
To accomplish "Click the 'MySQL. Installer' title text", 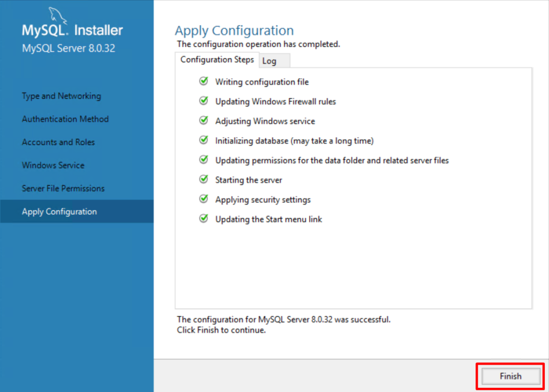I will click(x=72, y=30).
